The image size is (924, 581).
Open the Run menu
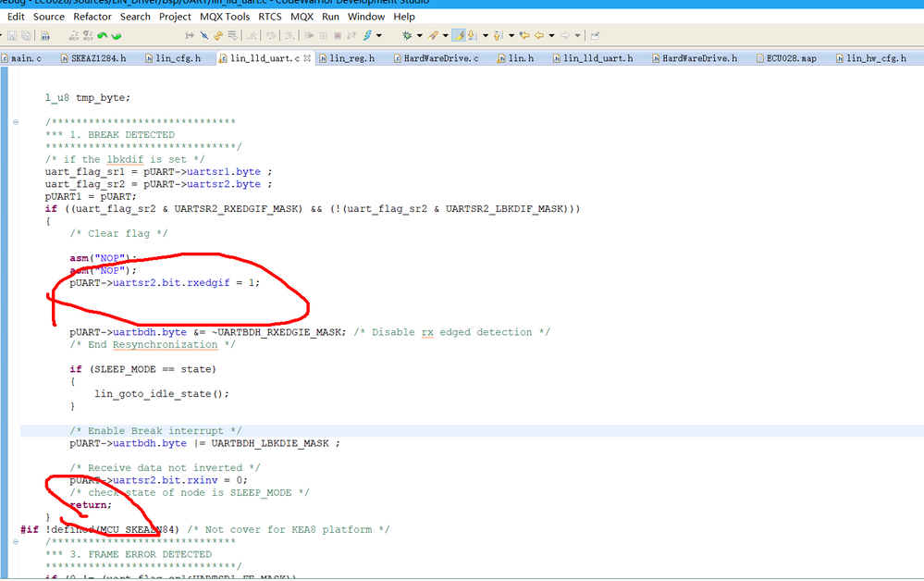click(x=330, y=17)
